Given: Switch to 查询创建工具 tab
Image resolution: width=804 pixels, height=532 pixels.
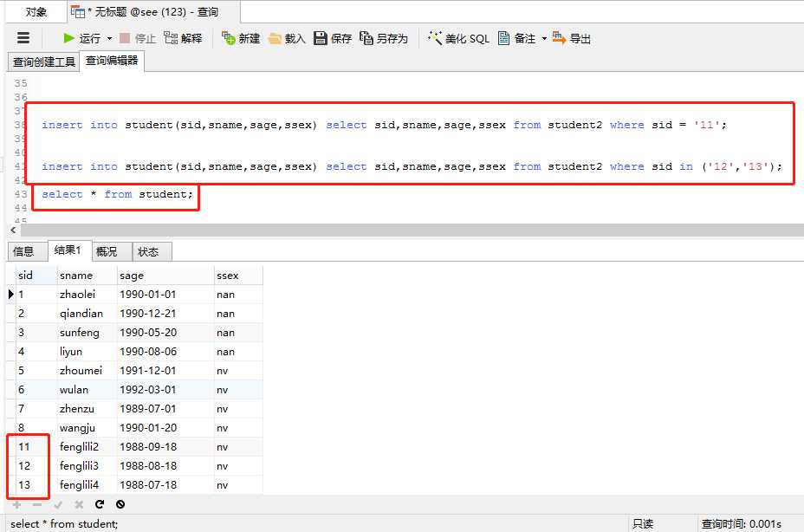Looking at the screenshot, I should coord(44,62).
